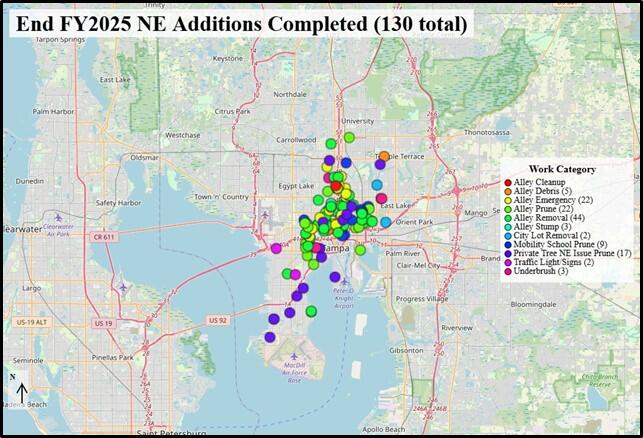The height and width of the screenshot is (438, 643).
Task: Click the north arrow compass symbol
Action: tap(21, 393)
